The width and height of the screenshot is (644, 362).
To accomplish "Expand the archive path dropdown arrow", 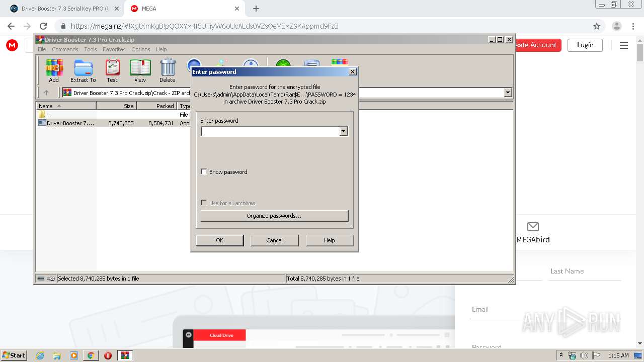I will coord(508,93).
